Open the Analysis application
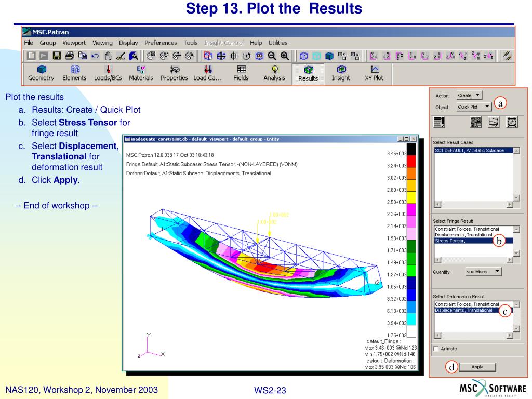The height and width of the screenshot is (399, 532). (274, 73)
